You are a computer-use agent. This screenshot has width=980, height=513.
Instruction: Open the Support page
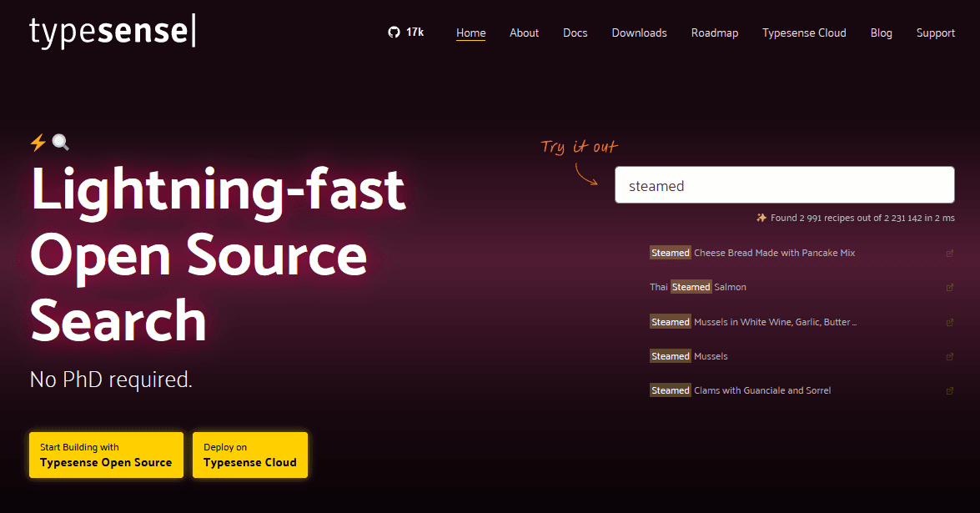tap(935, 33)
